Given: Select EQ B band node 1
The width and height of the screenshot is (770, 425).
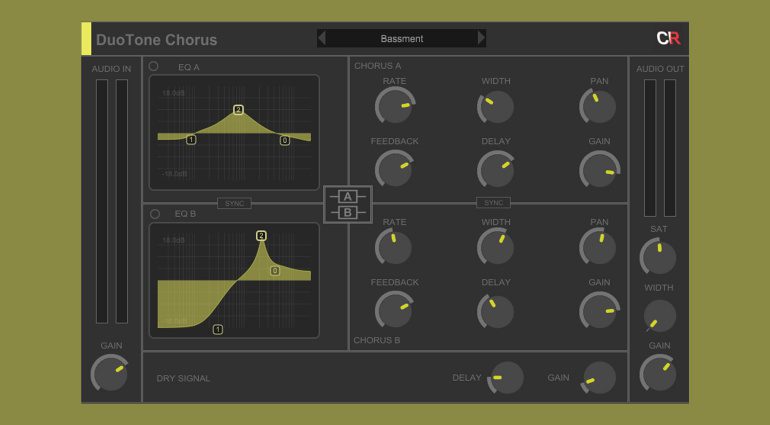Looking at the screenshot, I should 218,329.
